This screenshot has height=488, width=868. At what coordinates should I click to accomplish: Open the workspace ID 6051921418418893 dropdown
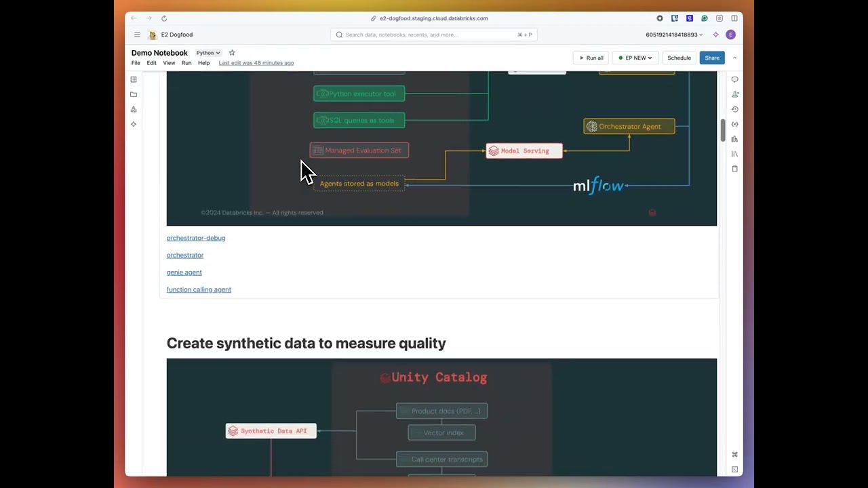point(674,35)
